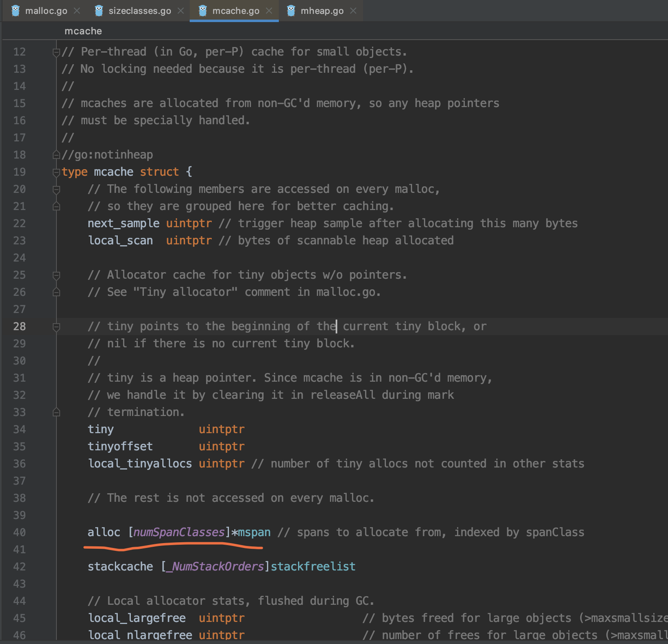The height and width of the screenshot is (644, 668).
Task: Close the sizeclasses.go tab
Action: click(x=181, y=11)
